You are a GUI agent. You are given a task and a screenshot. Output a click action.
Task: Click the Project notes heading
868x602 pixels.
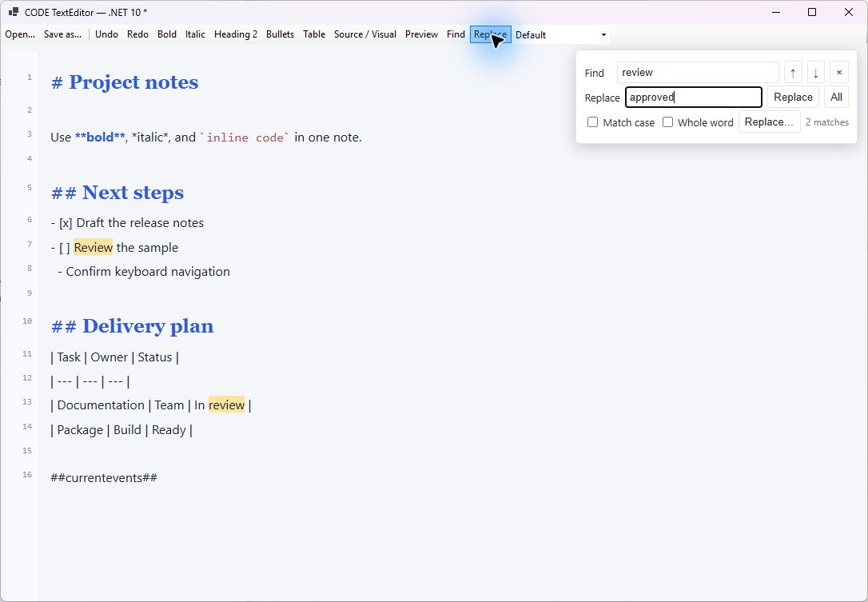(x=125, y=82)
